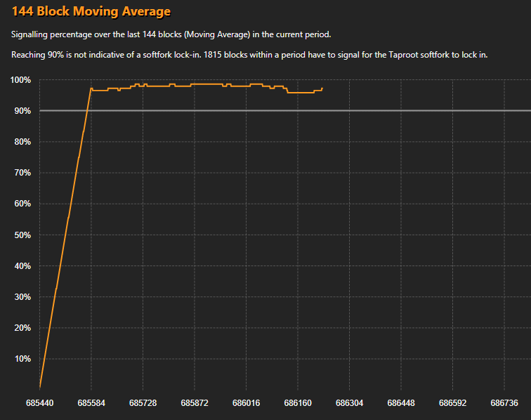Click the 80% y-axis label
Viewport: 531px width, 420px height.
22,142
